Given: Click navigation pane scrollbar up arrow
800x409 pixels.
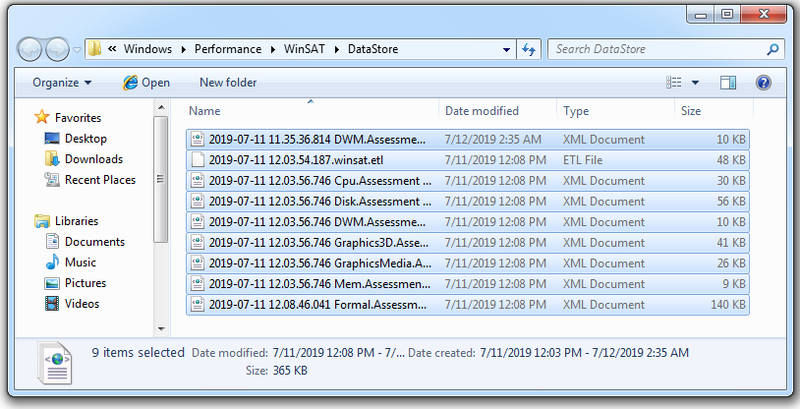Looking at the screenshot, I should pos(161,108).
